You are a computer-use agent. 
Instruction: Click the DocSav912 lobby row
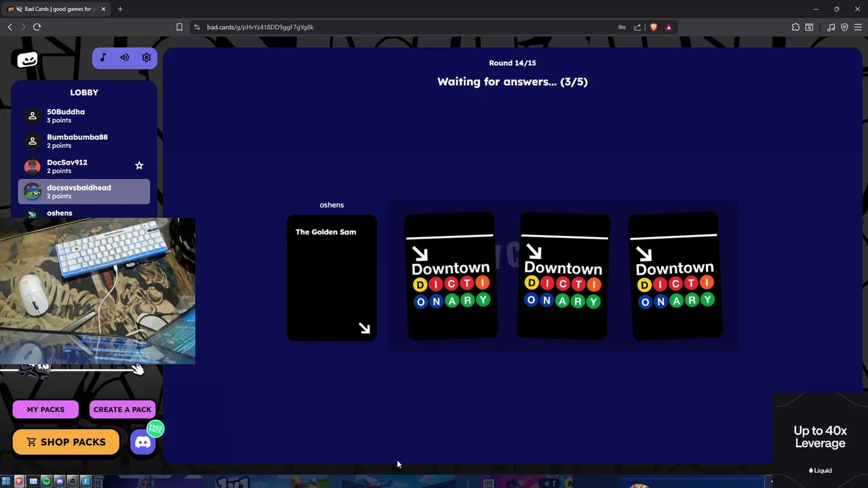pos(84,166)
